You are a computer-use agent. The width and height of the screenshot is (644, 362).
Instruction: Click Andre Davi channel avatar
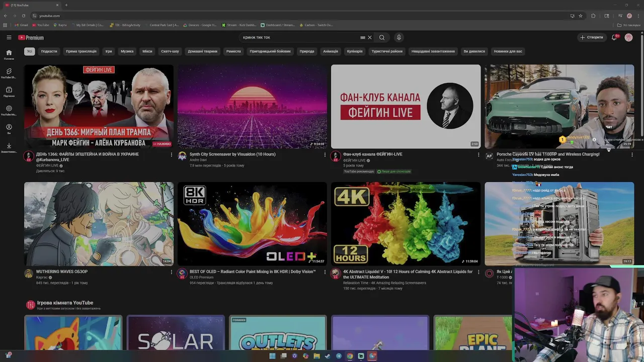182,156
